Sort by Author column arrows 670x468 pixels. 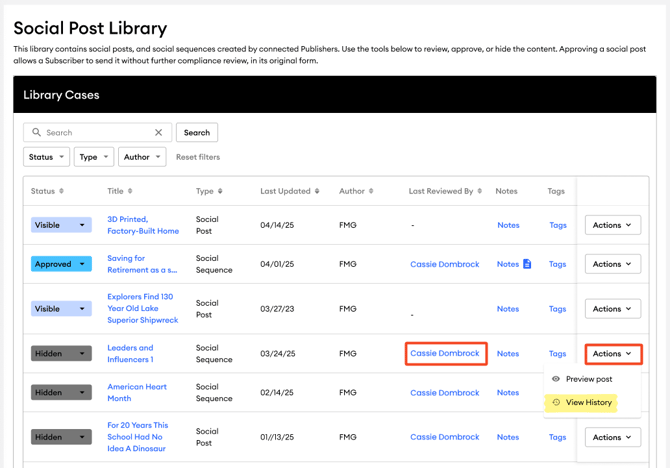click(372, 191)
